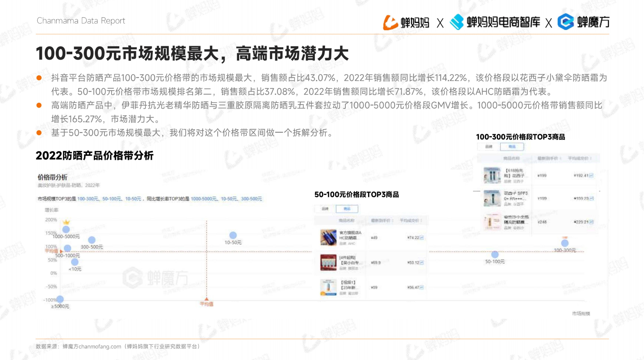Open the 50-100元 link in market-size TOP3

(x=112, y=199)
